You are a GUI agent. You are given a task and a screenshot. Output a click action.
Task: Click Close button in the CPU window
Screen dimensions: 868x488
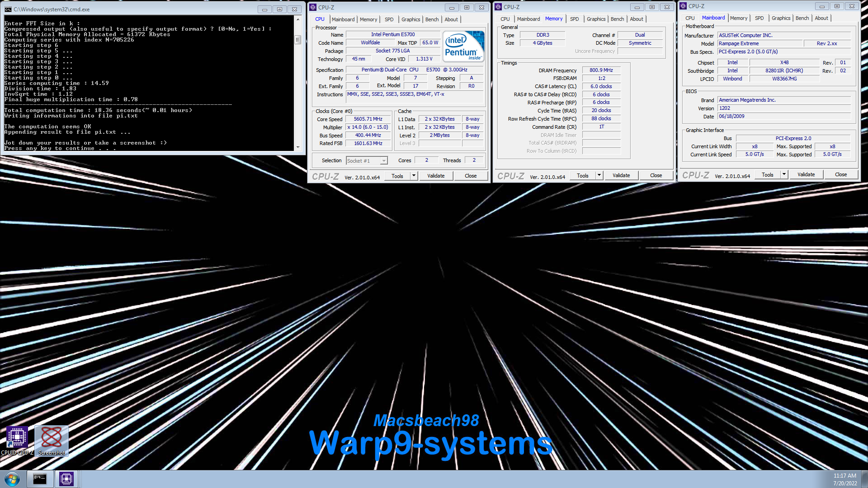point(471,176)
